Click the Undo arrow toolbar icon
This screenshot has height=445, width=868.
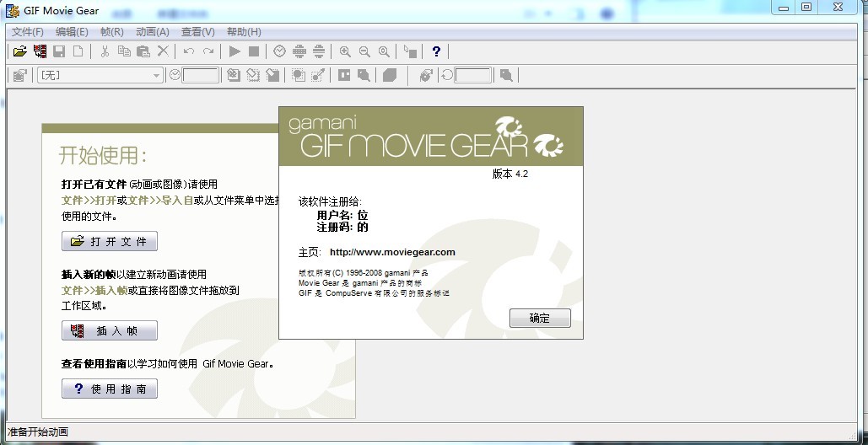pos(189,51)
